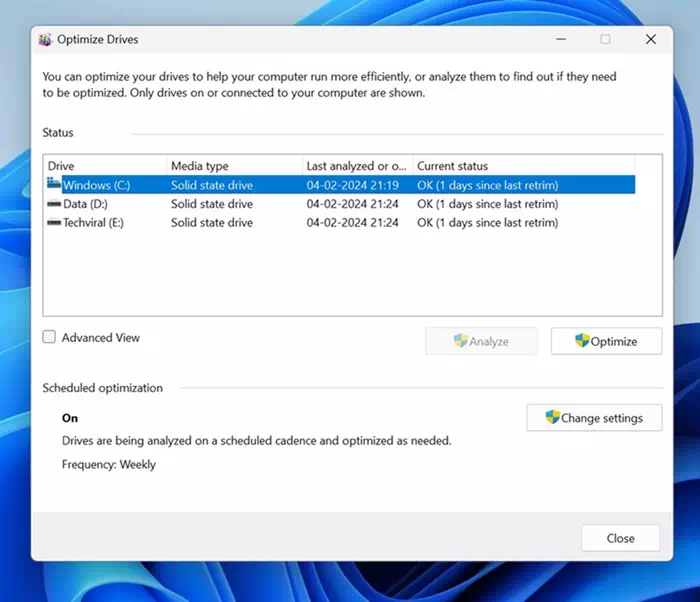Sort by the Drive column header
The height and width of the screenshot is (602, 700).
coord(105,166)
